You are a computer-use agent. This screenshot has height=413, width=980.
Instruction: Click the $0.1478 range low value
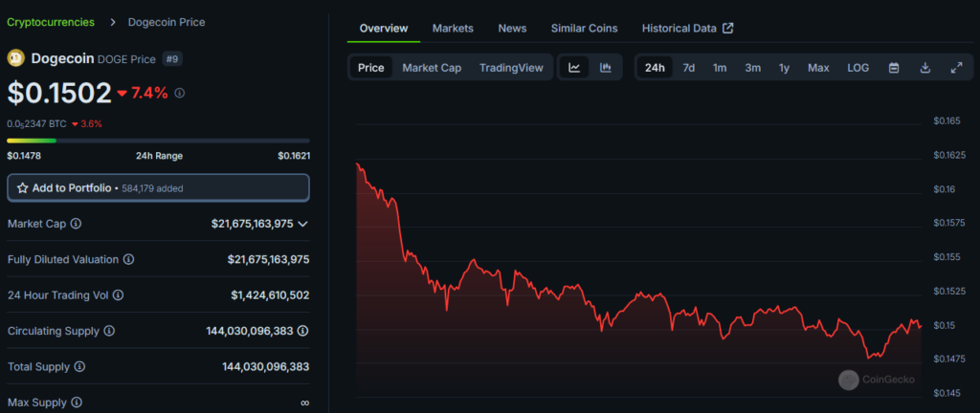coord(24,155)
